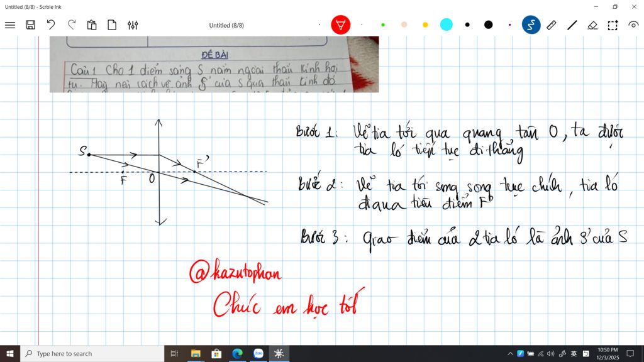Screen dimensions: 644x362
Task: Open the Windows Start menu
Action: pos(10,353)
